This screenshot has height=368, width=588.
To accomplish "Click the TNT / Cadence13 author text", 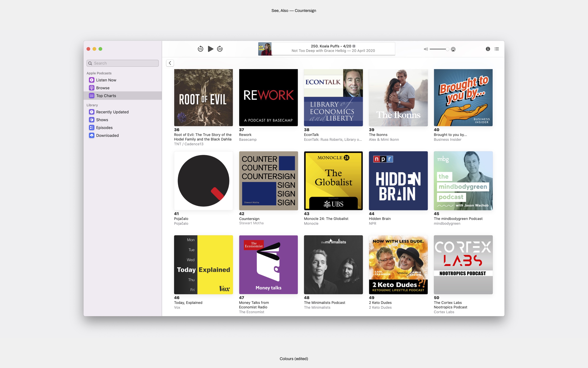I will pyautogui.click(x=189, y=144).
